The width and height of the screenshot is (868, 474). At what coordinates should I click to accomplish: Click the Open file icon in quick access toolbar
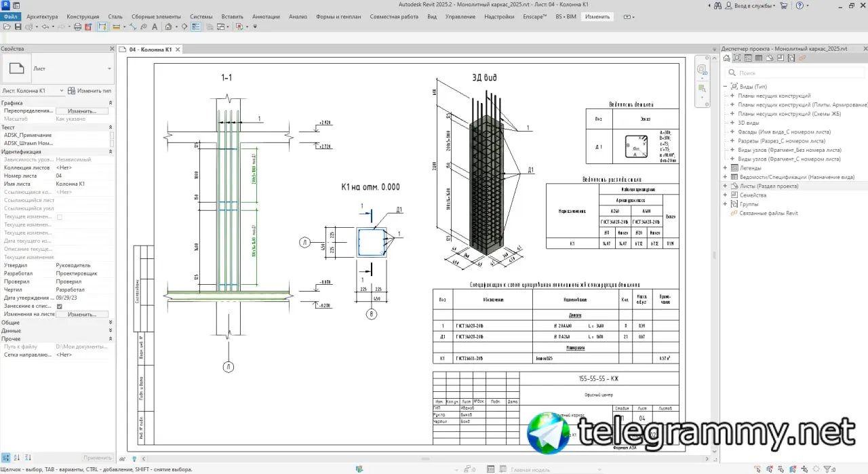7,26
